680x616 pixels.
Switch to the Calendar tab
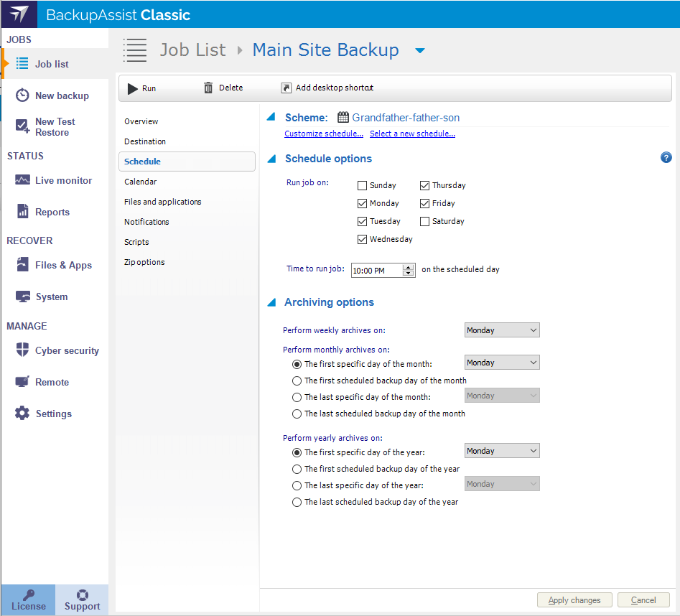click(x=141, y=182)
